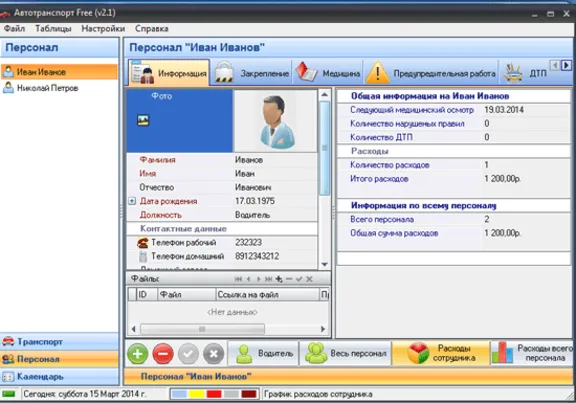Click the Весь персонал button

point(345,353)
